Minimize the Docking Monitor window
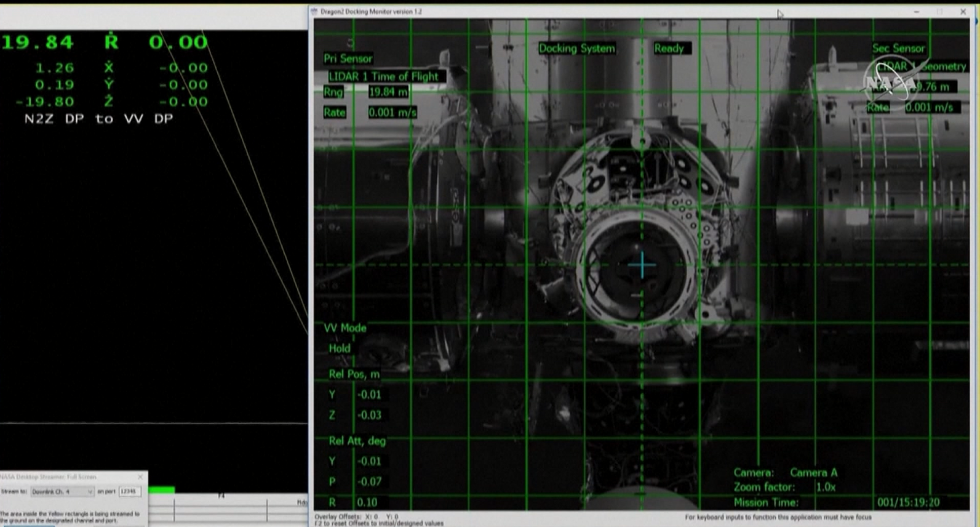Screen dimensions: 980x527 click(x=916, y=12)
